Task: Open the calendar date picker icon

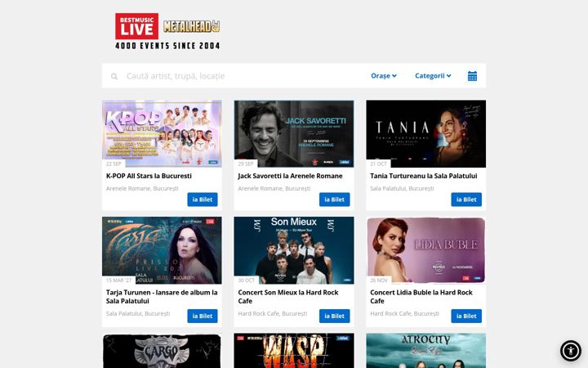Action: pos(472,76)
